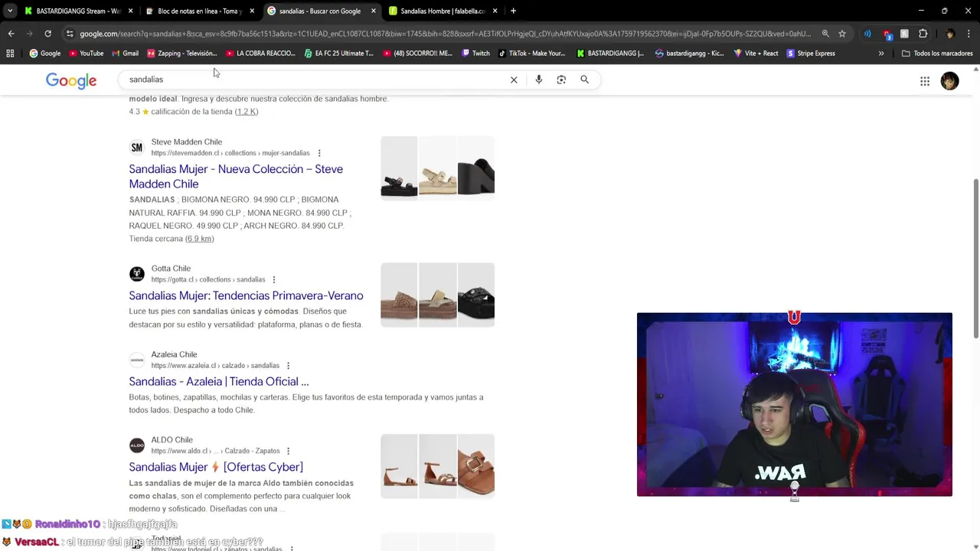Open more options for Azaleia Chile result
The width and height of the screenshot is (980, 551).
[x=288, y=366]
